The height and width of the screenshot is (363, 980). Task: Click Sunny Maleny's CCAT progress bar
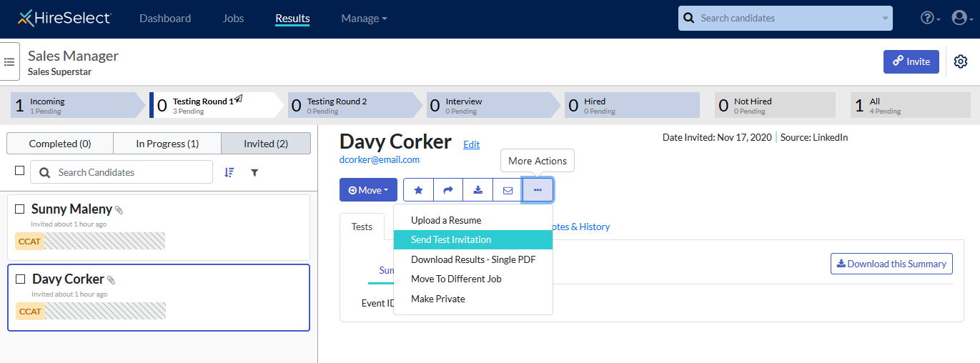pyautogui.click(x=104, y=242)
